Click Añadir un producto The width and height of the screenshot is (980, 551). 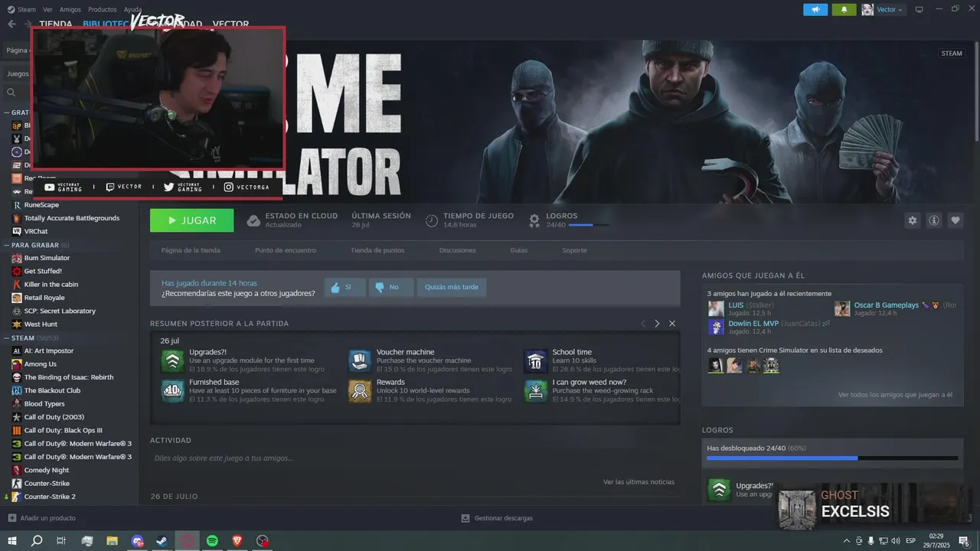41,518
